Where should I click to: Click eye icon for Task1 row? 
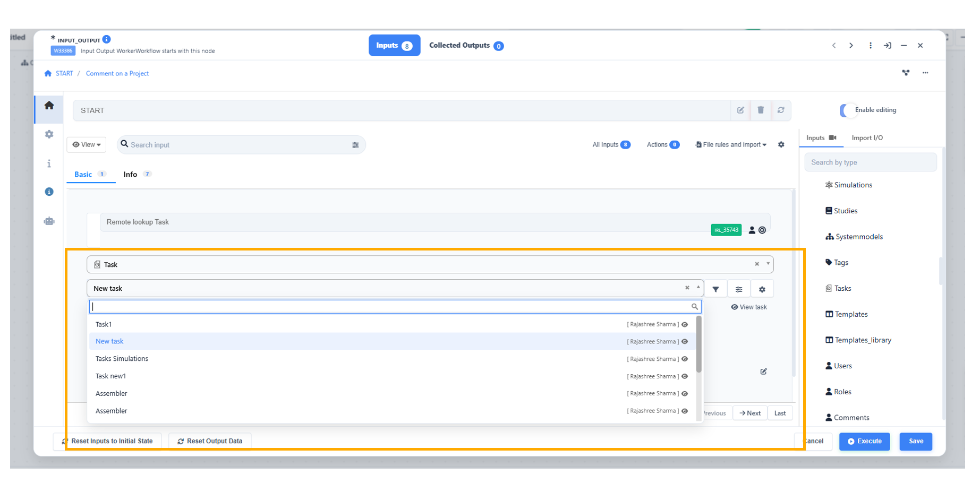685,325
